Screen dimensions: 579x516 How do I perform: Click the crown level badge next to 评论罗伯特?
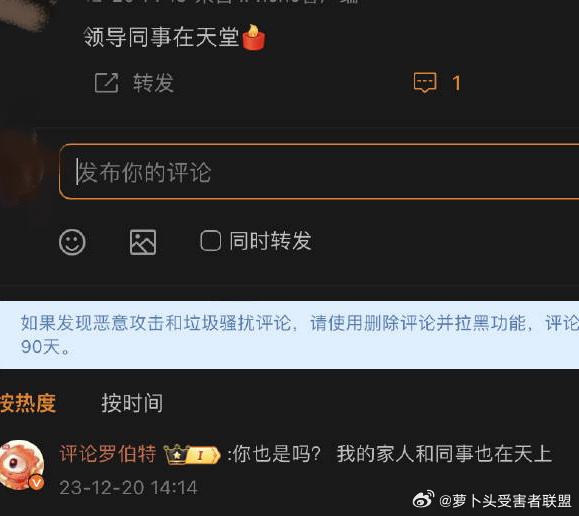click(192, 454)
